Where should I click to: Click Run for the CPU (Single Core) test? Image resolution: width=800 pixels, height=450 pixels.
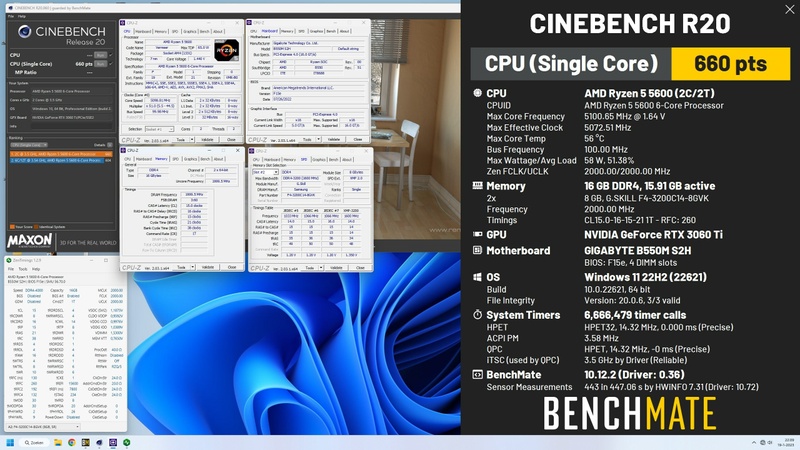pos(101,64)
